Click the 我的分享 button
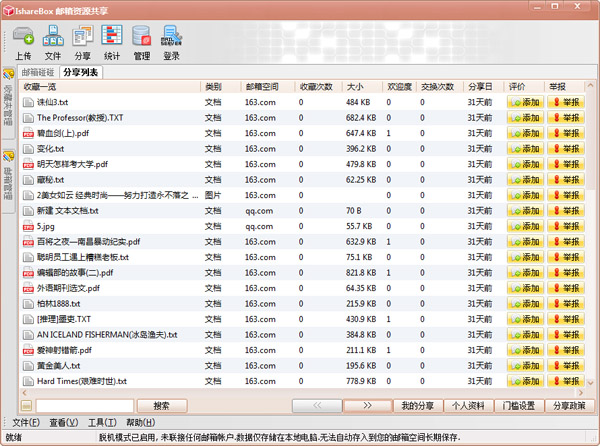 (x=417, y=405)
